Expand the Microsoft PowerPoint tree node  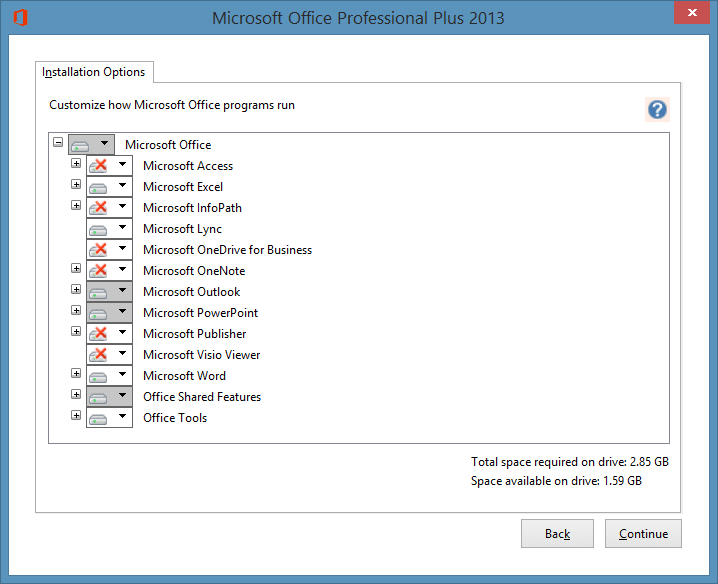click(76, 310)
